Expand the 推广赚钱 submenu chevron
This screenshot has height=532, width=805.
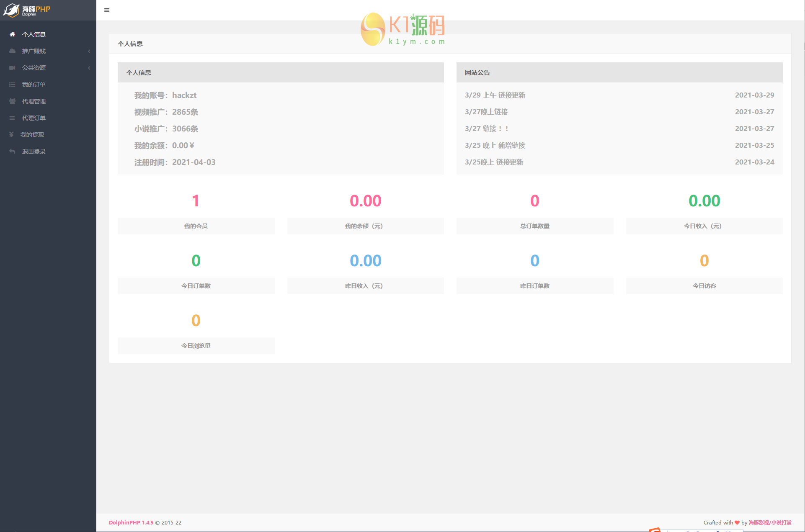point(89,51)
